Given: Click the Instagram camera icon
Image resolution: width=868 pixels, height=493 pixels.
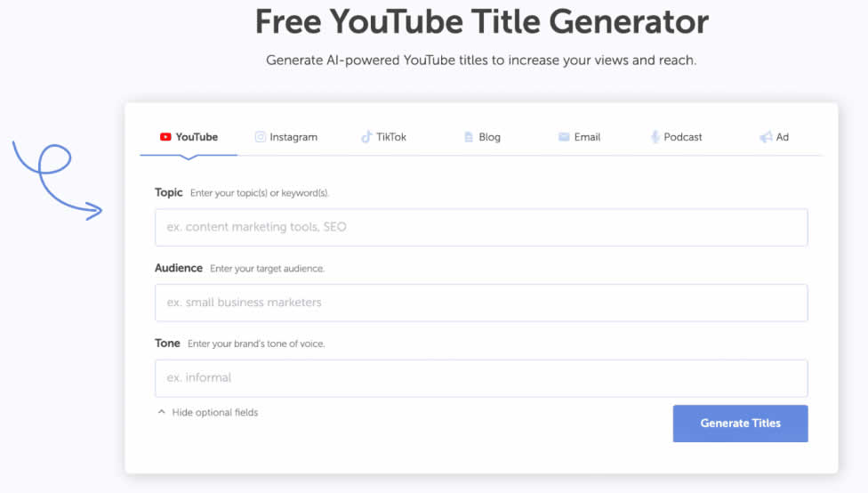Looking at the screenshot, I should (x=261, y=137).
